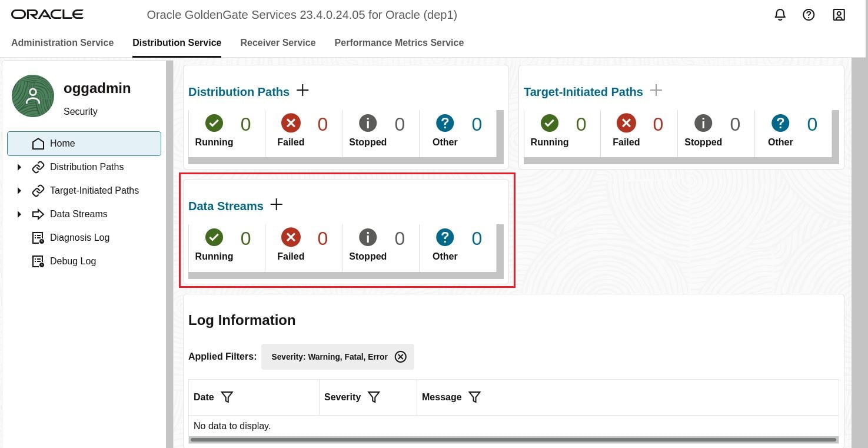Click the Log Information horizontal scrollbar
The image size is (868, 448).
point(513,440)
